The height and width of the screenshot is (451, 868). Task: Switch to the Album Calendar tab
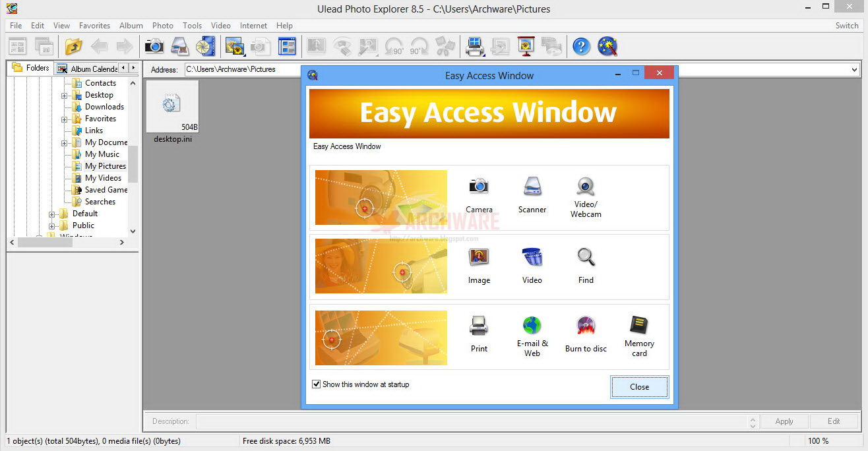(x=88, y=69)
